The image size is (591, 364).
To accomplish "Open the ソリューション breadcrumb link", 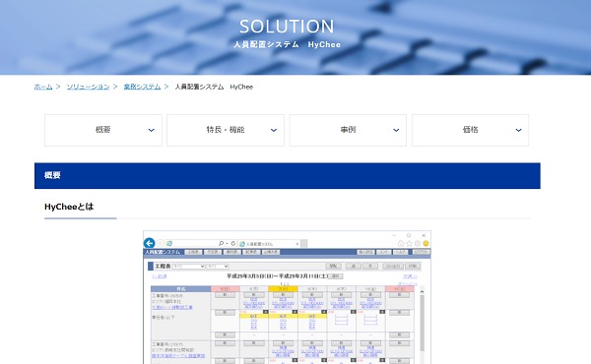I will coord(89,87).
